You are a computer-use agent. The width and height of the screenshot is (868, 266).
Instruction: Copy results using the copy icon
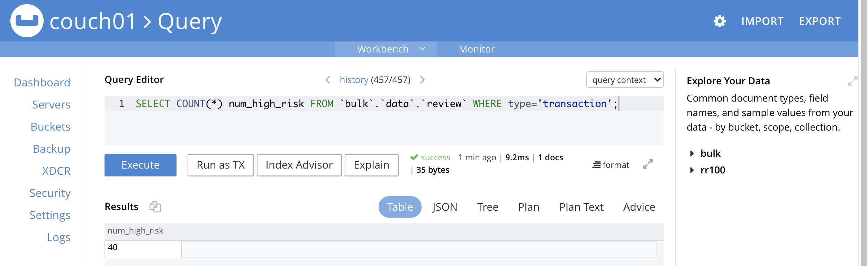155,207
